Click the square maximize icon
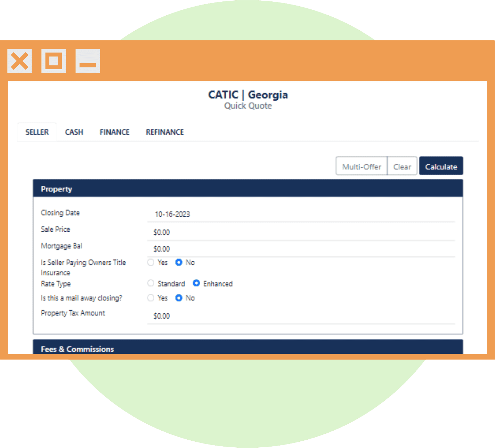 click(54, 61)
